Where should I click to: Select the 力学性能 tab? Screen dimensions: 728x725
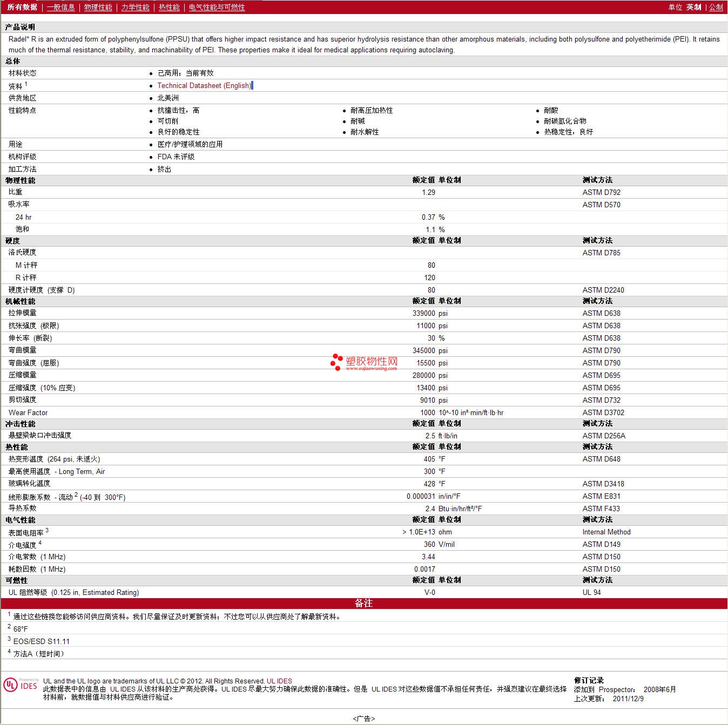coord(135,7)
